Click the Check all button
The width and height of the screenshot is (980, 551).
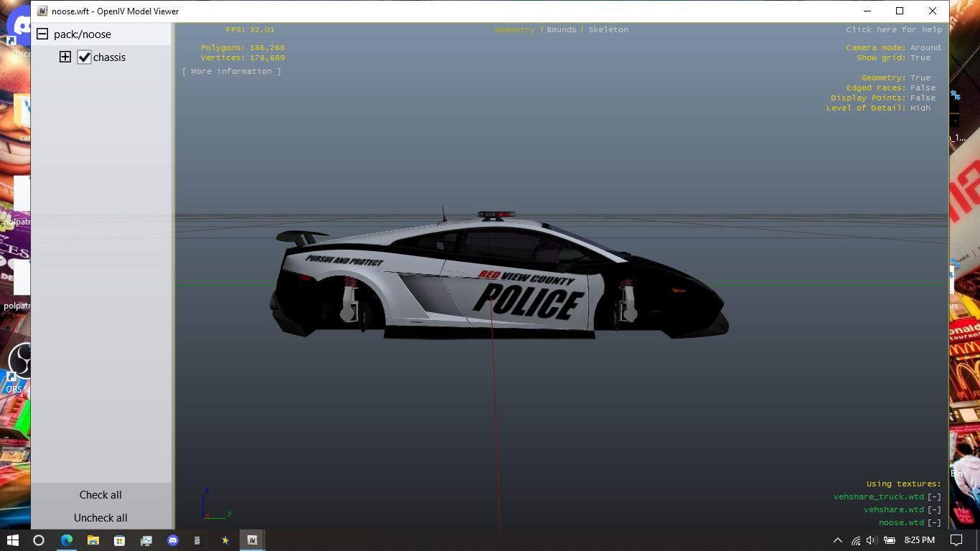100,495
